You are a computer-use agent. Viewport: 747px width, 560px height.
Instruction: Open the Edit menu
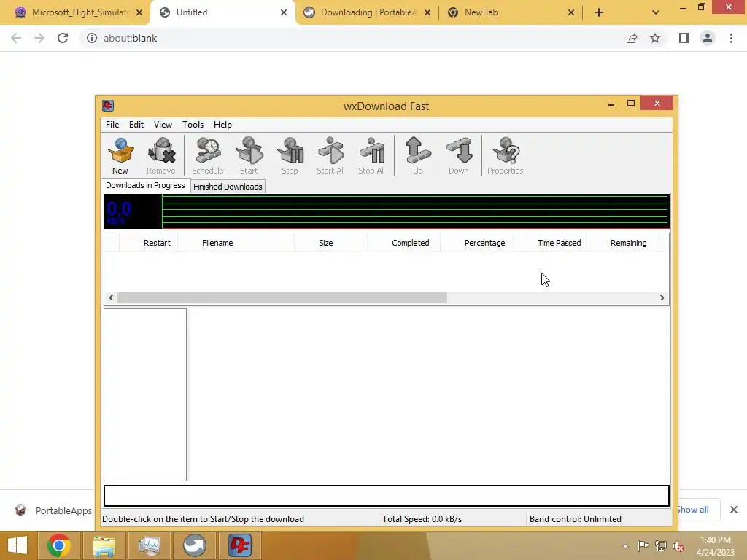[x=136, y=124]
